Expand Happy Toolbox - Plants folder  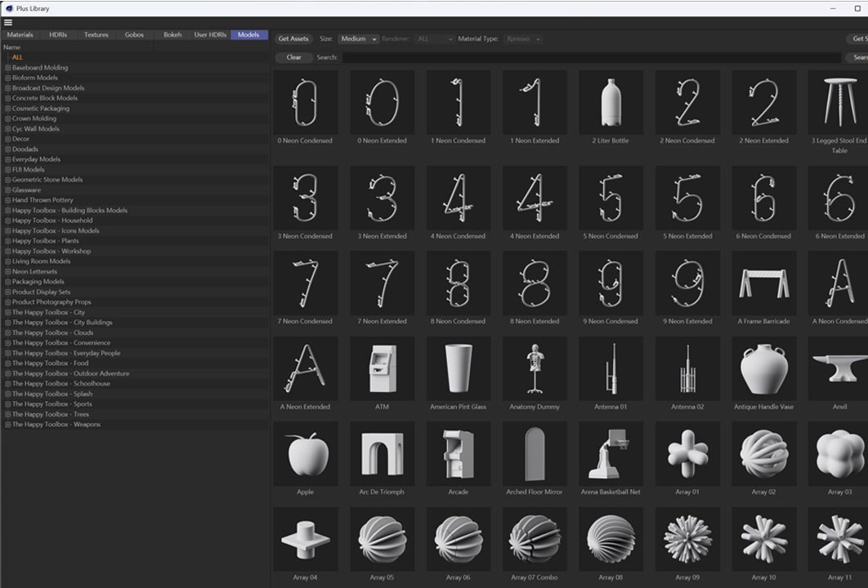coord(8,241)
